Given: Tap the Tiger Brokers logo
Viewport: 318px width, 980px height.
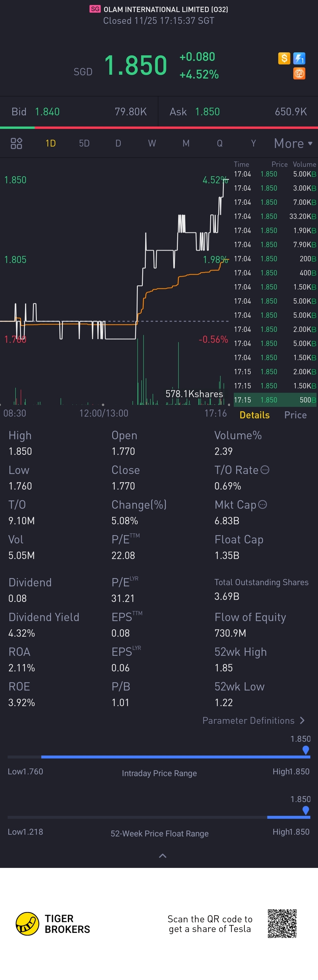Looking at the screenshot, I should coord(53,924).
